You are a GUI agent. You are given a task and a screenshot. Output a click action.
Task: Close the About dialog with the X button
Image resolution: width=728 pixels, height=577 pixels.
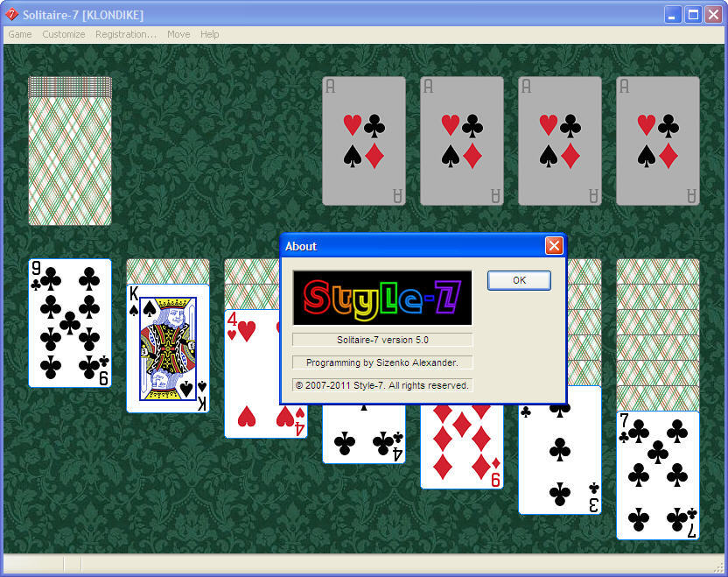554,246
